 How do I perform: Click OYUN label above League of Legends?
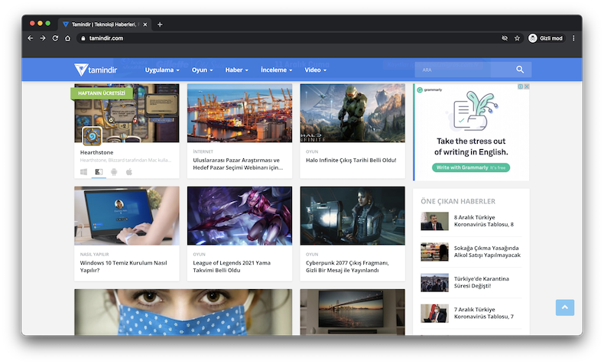coord(199,254)
